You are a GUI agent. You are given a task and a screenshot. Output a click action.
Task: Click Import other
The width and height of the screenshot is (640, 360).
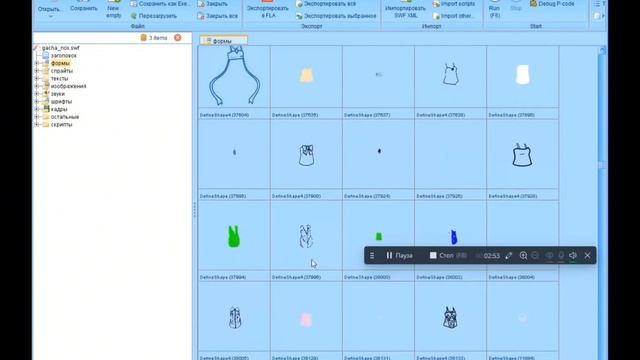tap(454, 16)
